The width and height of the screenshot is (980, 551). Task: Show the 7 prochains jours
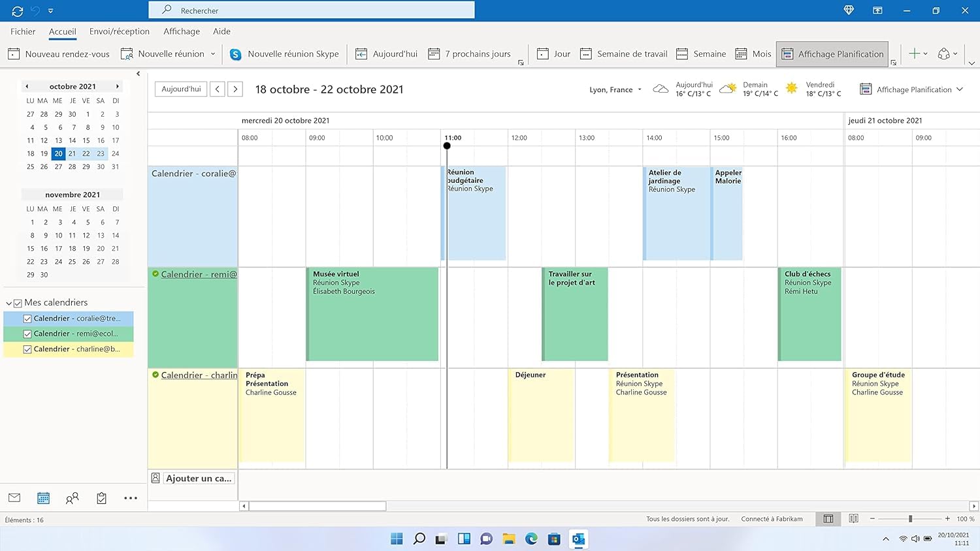click(469, 54)
